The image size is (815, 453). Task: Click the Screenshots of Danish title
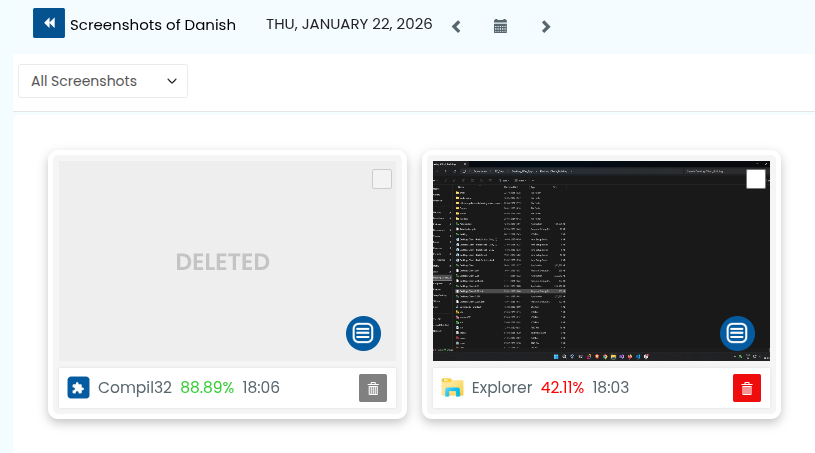coord(153,25)
